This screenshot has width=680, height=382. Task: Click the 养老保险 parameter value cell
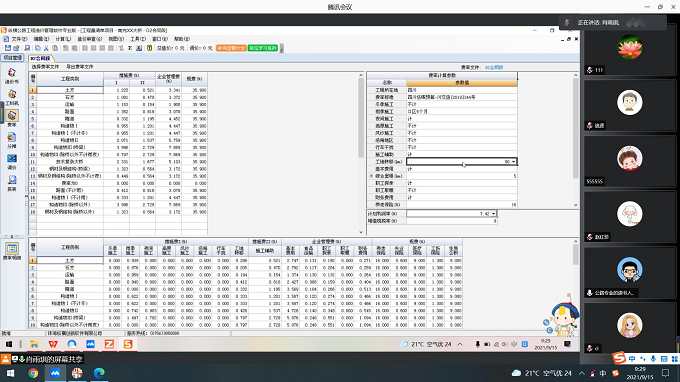pyautogui.click(x=462, y=205)
